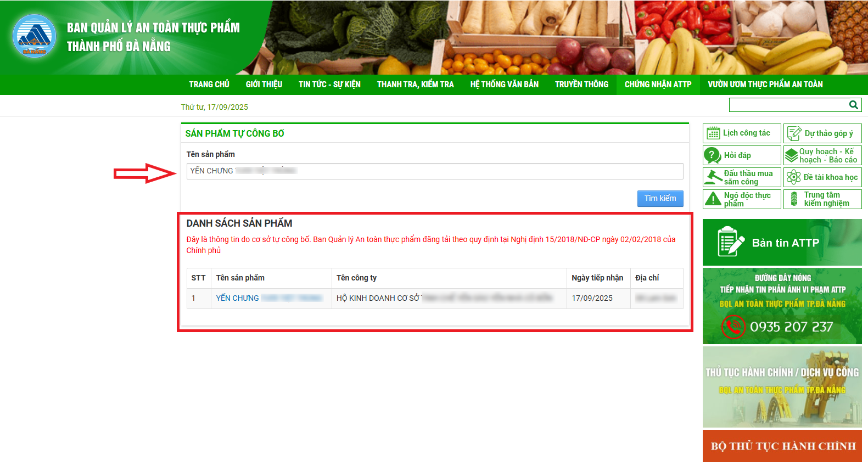
Task: Open the Đề tài khoa học atom icon
Action: pos(793,177)
